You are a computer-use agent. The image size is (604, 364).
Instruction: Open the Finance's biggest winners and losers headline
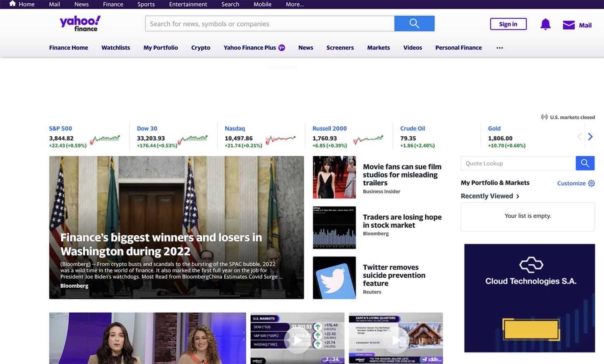click(161, 244)
